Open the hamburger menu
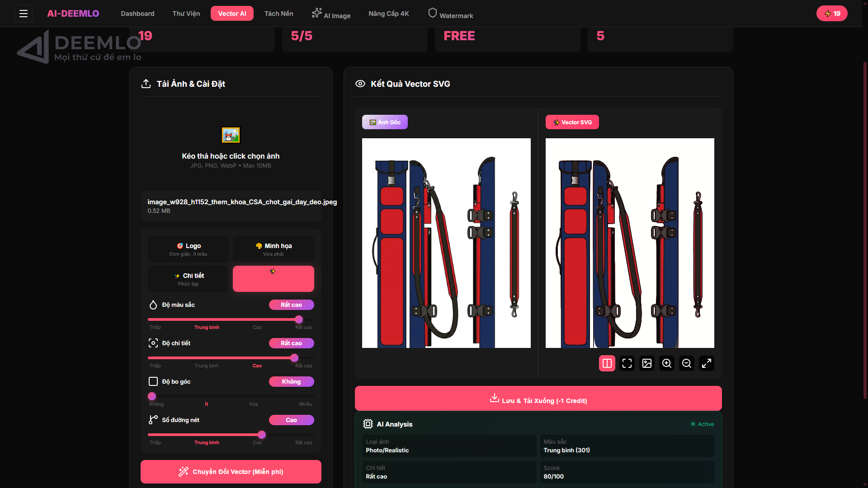The height and width of the screenshot is (488, 868). (x=24, y=14)
